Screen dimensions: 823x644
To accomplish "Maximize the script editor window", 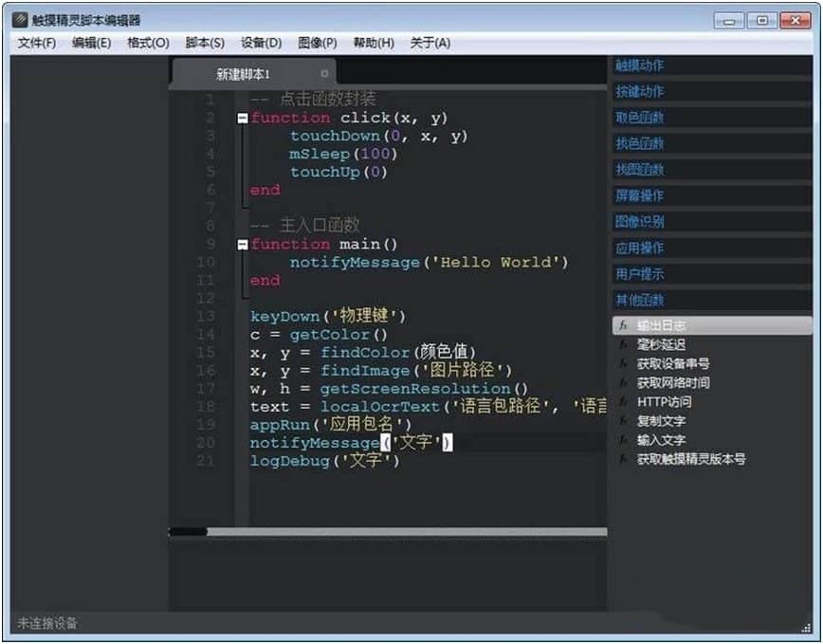I will 762,21.
